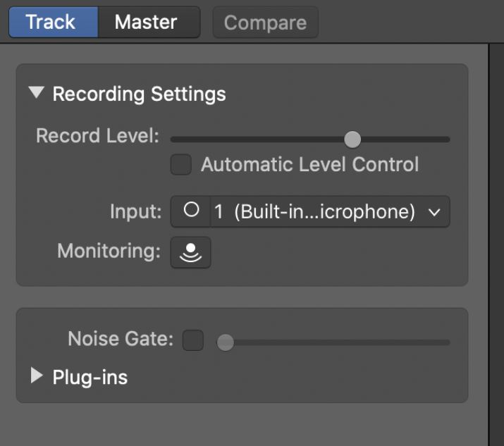Click the Noise Gate slider handle
Screen dimensions: 504x446
226,342
